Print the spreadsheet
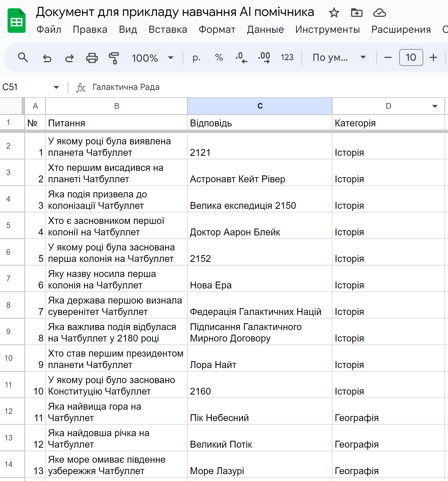The image size is (448, 481). click(92, 58)
